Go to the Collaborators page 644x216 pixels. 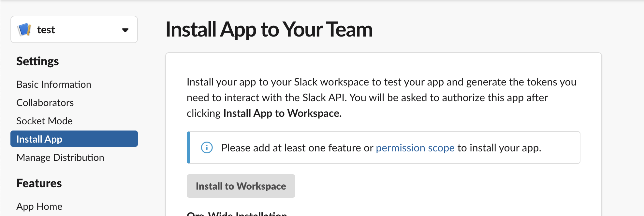45,103
